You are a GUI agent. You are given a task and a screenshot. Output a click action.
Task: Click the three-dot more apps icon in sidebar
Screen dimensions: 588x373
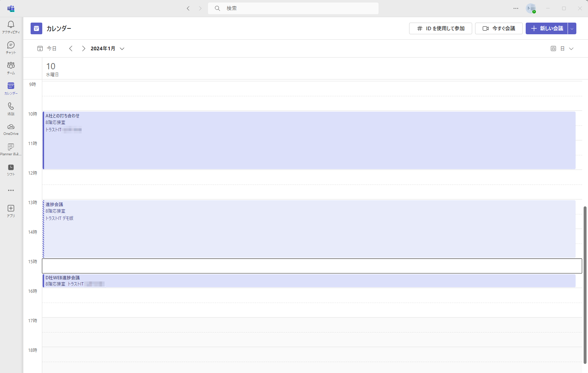[11, 190]
